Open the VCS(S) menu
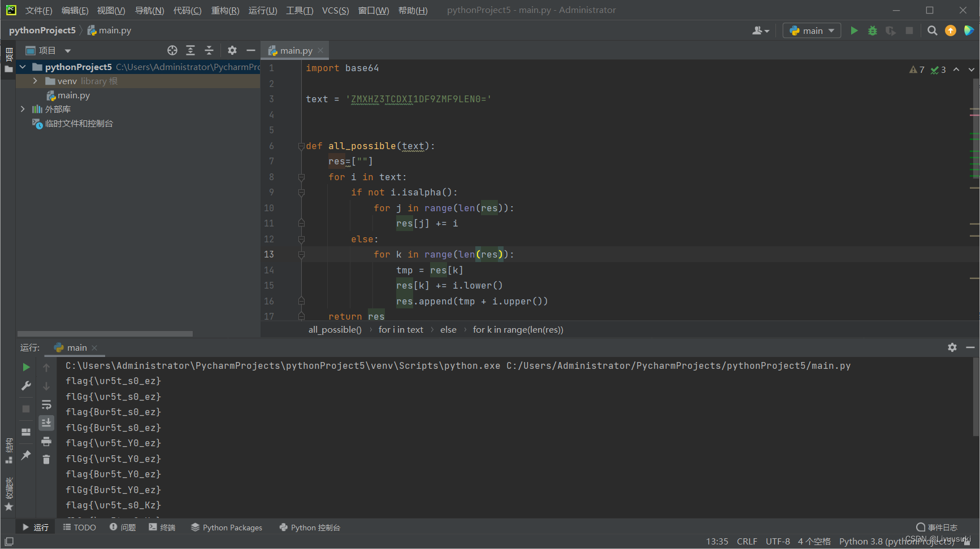This screenshot has height=549, width=980. point(335,10)
